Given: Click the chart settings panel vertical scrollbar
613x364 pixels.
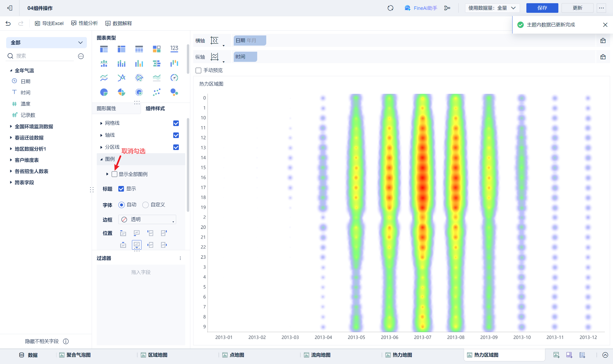Looking at the screenshot, I should pyautogui.click(x=188, y=165).
